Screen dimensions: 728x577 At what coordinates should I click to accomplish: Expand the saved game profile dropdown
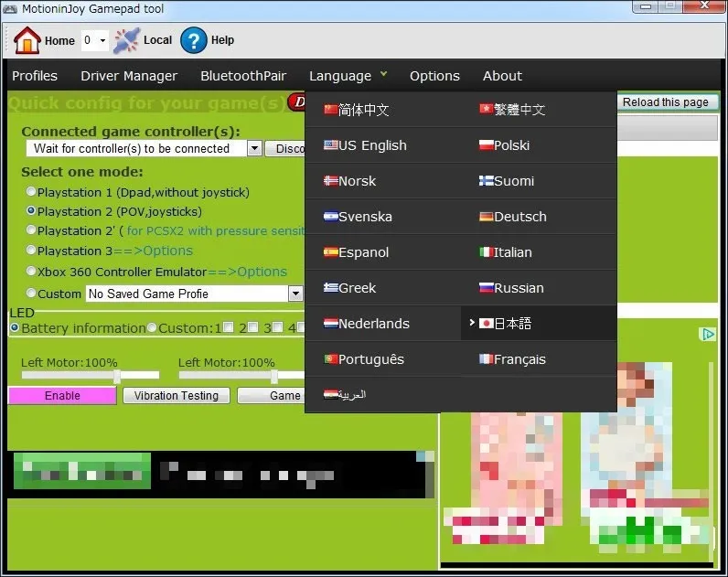click(x=295, y=294)
